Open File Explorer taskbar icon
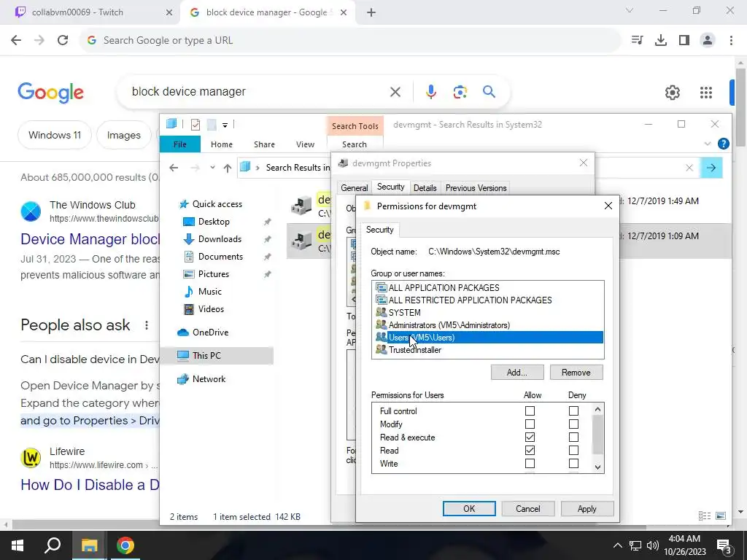The width and height of the screenshot is (747, 560). coord(89,545)
